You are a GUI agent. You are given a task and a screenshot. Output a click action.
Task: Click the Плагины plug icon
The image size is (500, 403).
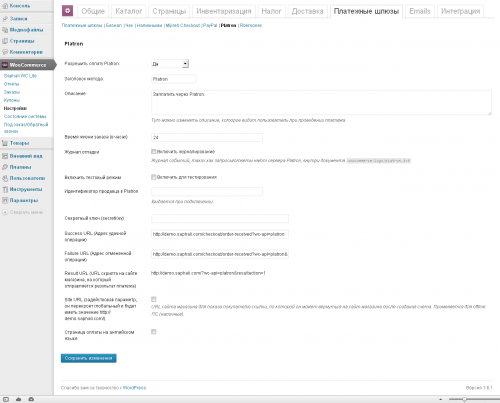coord(5,167)
